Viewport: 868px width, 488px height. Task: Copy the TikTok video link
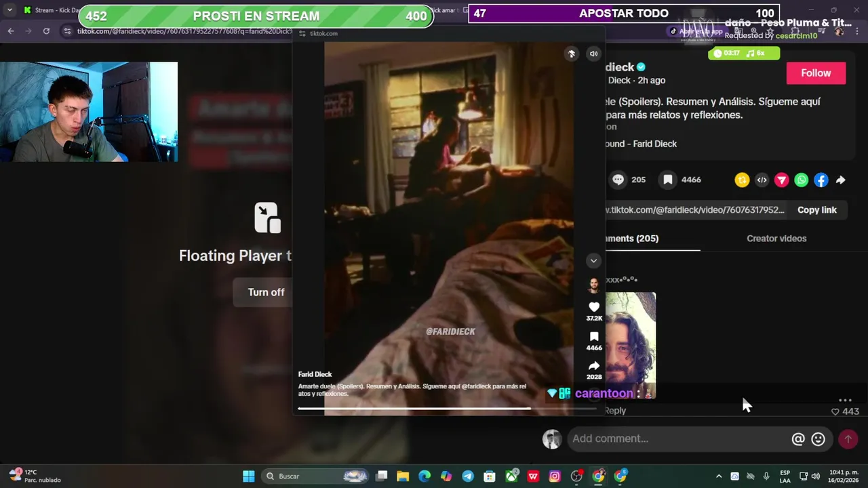coord(816,210)
